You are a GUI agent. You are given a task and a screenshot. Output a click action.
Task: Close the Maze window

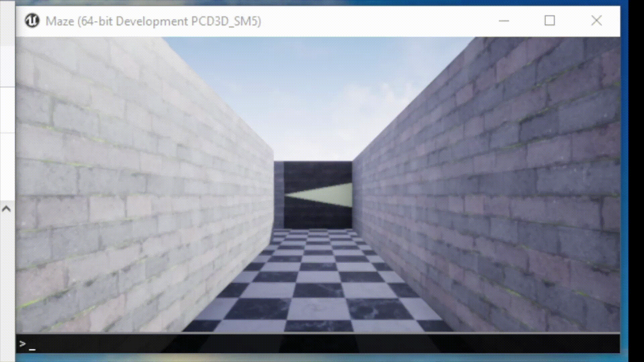596,21
